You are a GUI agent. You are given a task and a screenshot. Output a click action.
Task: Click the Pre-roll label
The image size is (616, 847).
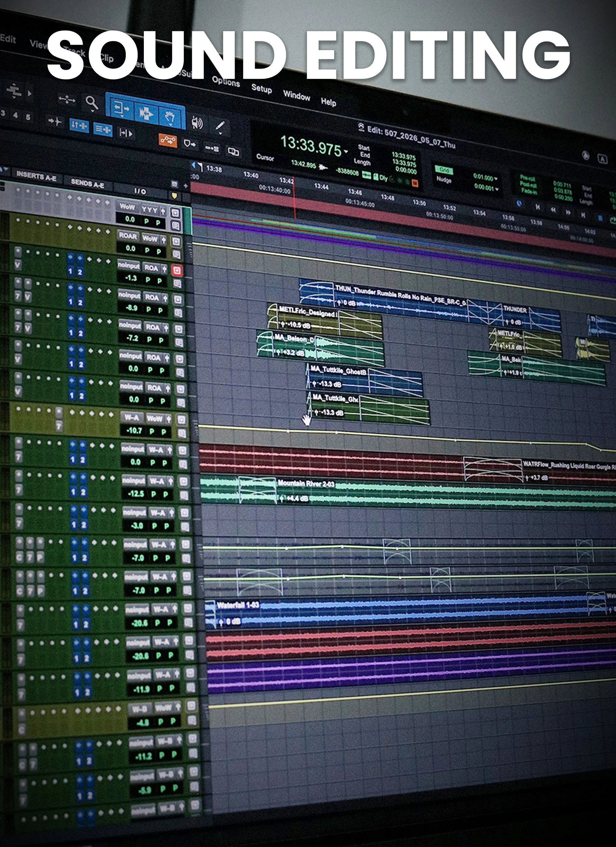(x=528, y=179)
